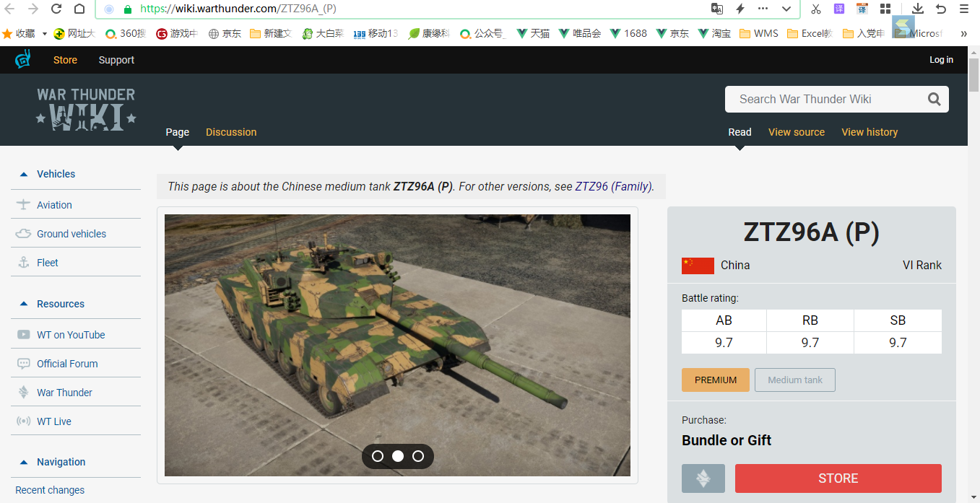Image resolution: width=980 pixels, height=503 pixels.
Task: Open the three-dot more options in address bar
Action: tap(763, 9)
